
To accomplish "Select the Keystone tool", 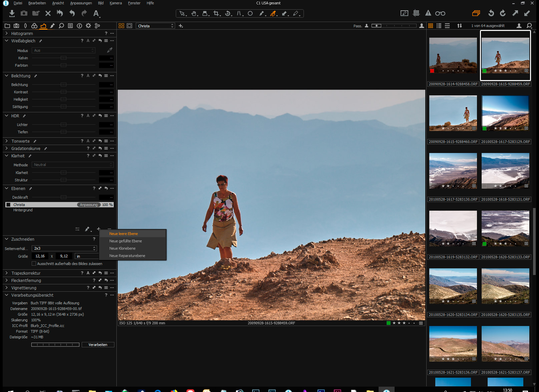I will (239, 13).
